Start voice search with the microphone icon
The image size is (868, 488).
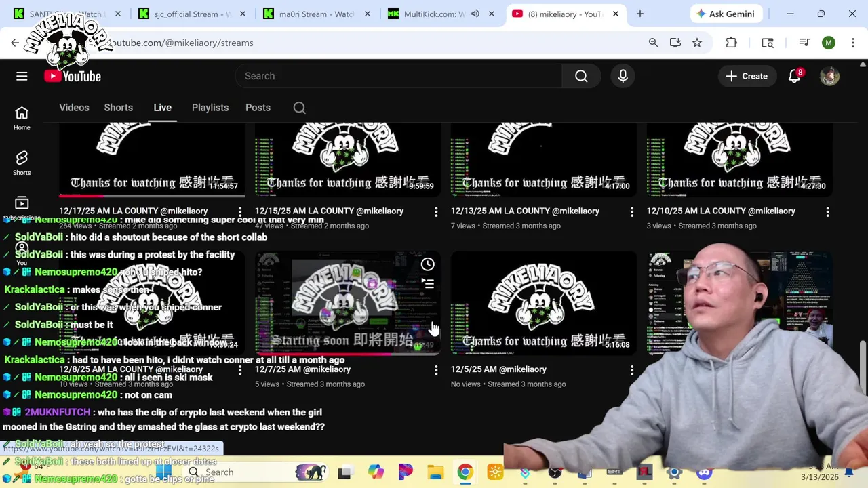coord(623,76)
